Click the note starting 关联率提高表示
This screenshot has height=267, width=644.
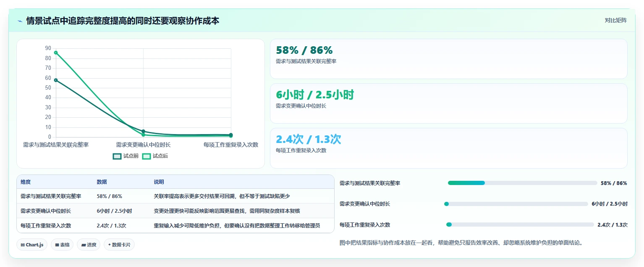(x=222, y=196)
